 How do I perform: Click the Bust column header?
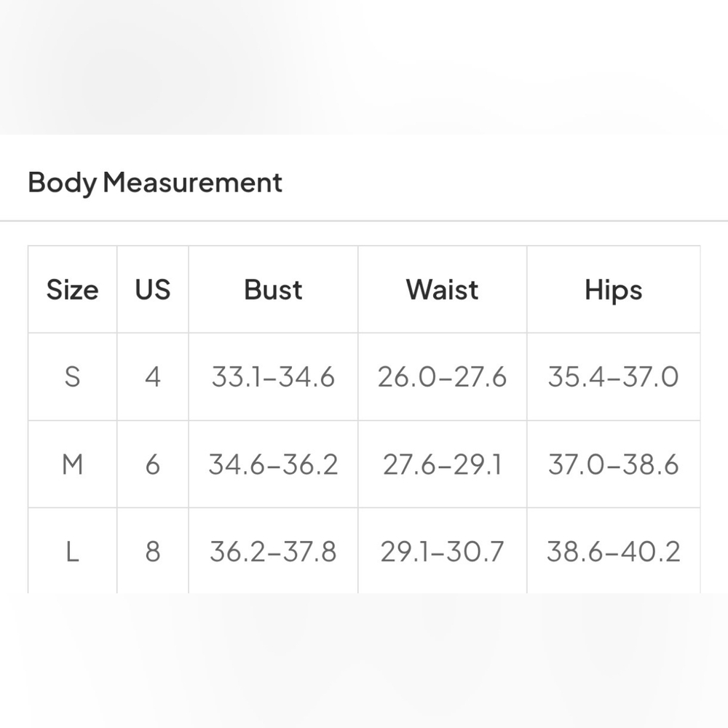(273, 290)
